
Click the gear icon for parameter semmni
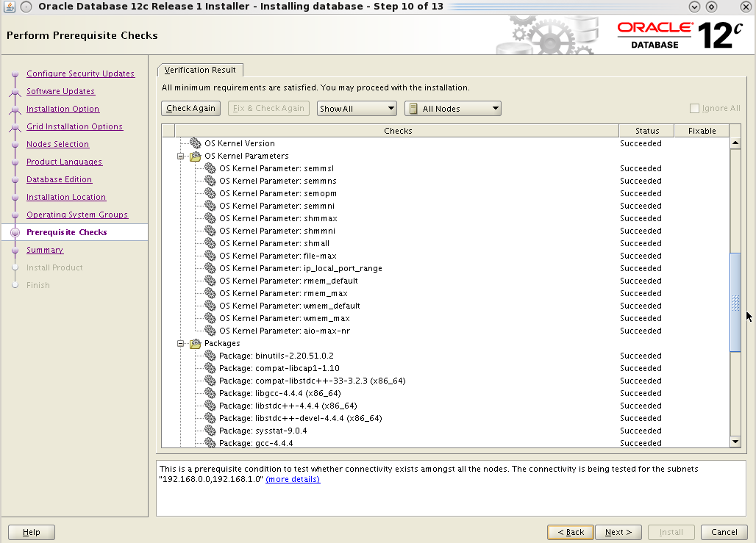[x=210, y=206]
